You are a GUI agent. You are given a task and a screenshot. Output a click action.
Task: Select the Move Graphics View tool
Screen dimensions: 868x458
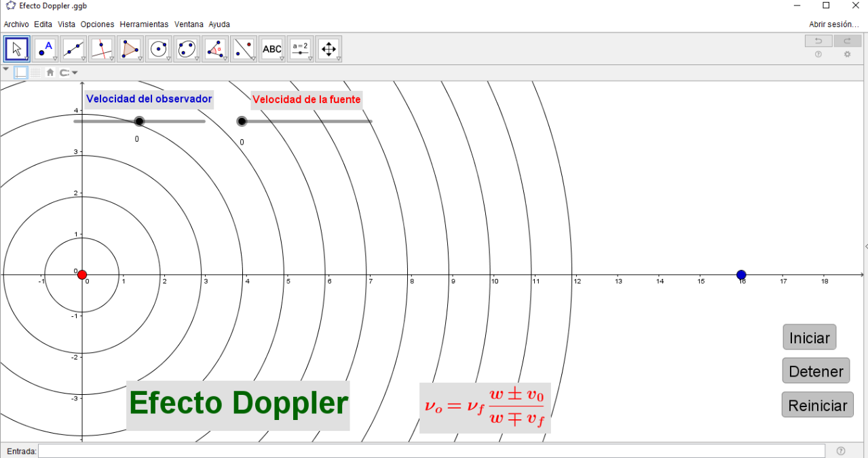click(x=328, y=49)
